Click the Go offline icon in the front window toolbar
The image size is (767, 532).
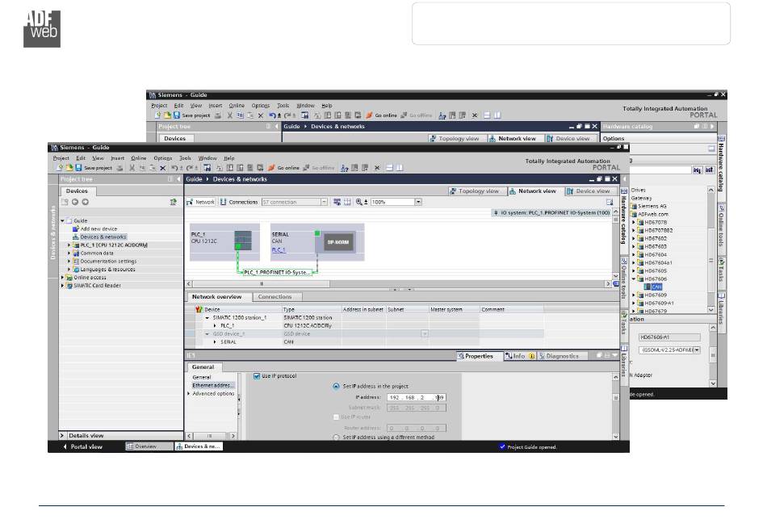[x=306, y=168]
